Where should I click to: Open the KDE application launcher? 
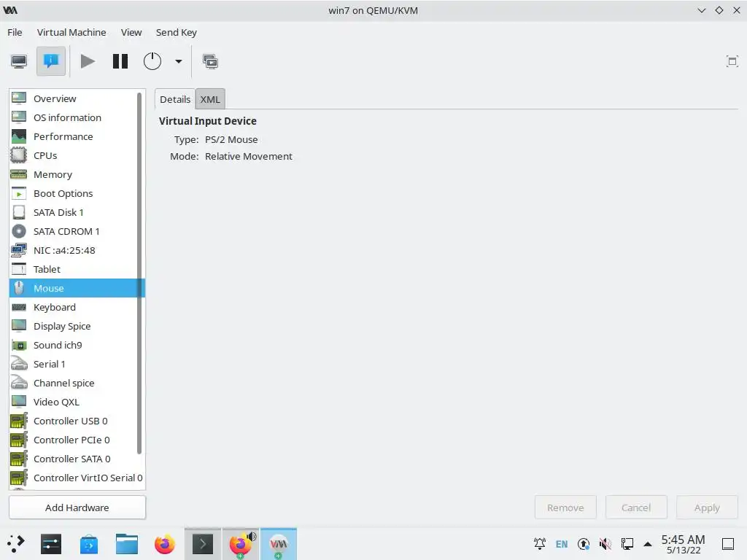click(16, 544)
